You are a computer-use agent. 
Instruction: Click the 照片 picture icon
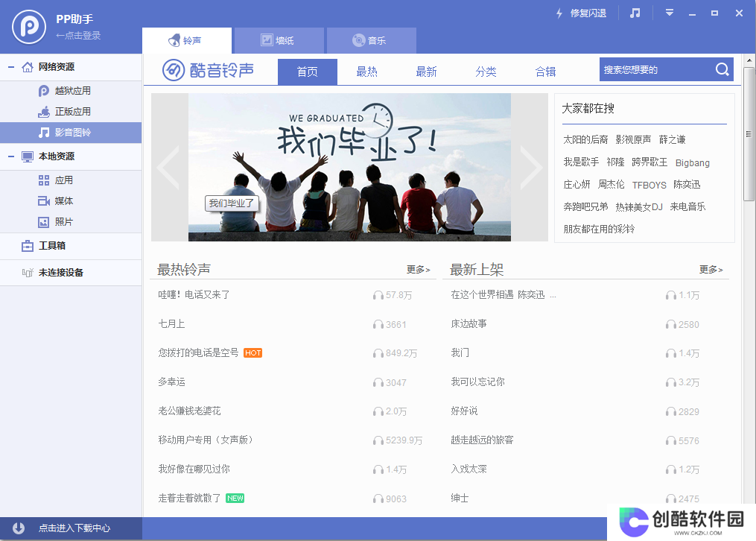44,222
